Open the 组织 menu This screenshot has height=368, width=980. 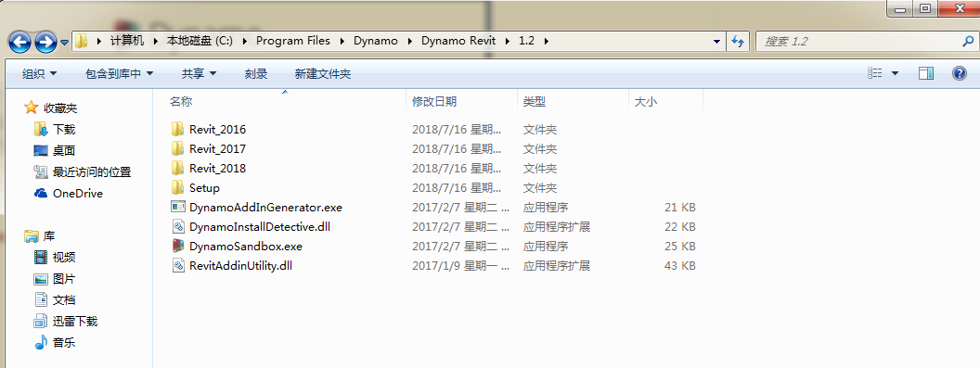[39, 74]
